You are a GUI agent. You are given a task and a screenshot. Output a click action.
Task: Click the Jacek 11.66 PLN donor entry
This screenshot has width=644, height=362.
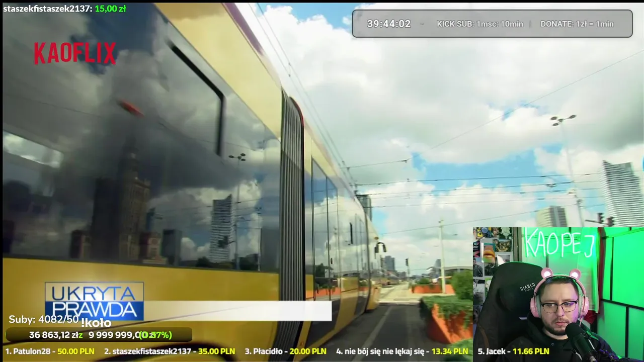click(513, 351)
